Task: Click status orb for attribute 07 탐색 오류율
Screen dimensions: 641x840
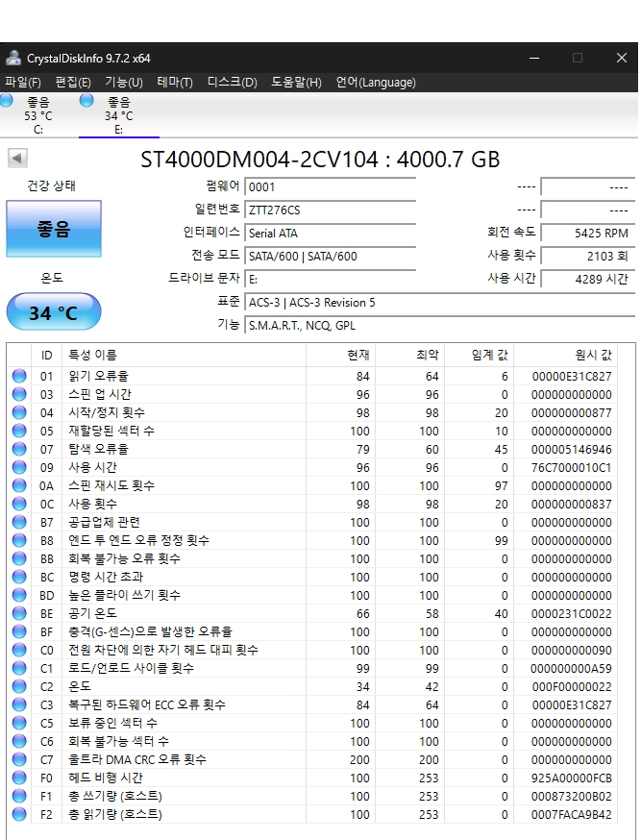Action: (x=19, y=449)
